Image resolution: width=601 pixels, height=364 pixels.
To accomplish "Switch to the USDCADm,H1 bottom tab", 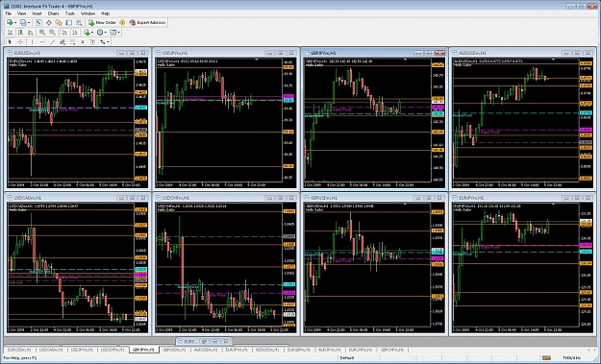I will [x=51, y=350].
